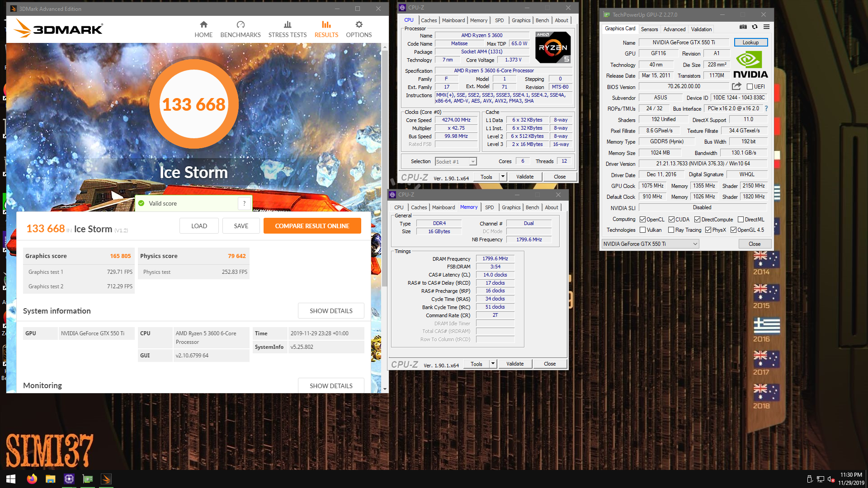Open the Windows Start menu

[11, 479]
